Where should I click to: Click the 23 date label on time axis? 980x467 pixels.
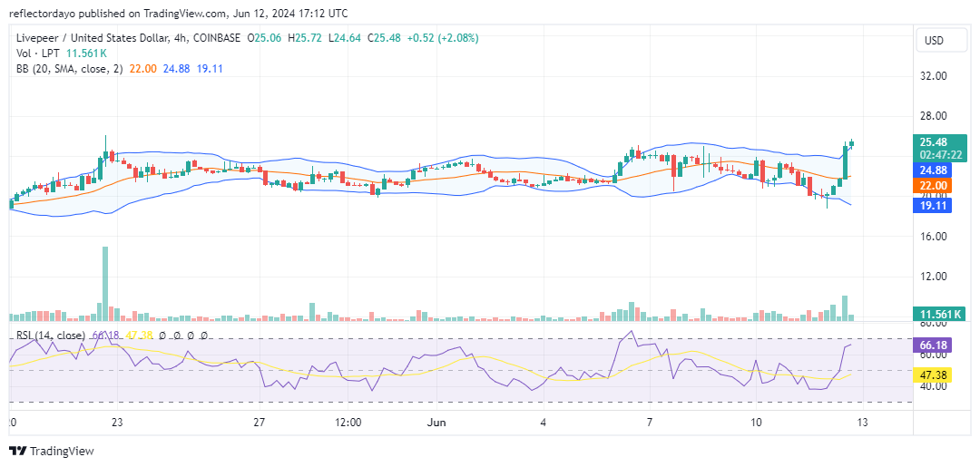pos(117,422)
